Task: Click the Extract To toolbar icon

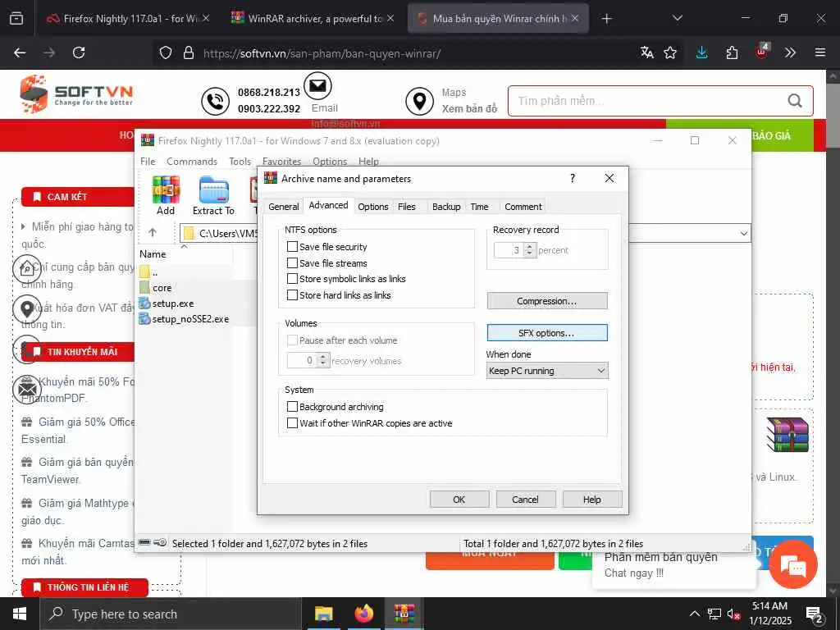Action: pos(214,195)
